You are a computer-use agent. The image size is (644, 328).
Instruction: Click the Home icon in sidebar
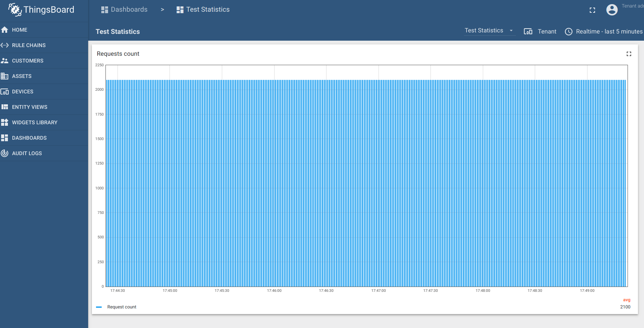(5, 30)
